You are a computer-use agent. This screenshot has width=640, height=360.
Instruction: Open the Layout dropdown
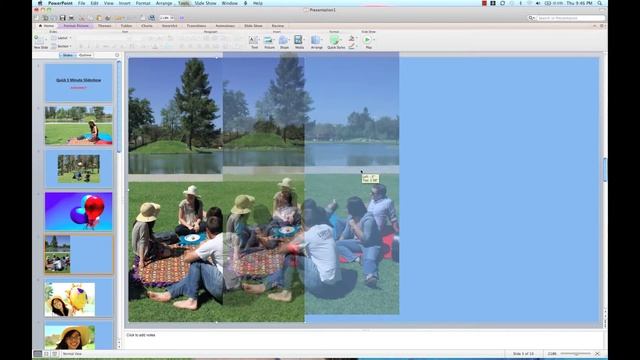[61, 38]
